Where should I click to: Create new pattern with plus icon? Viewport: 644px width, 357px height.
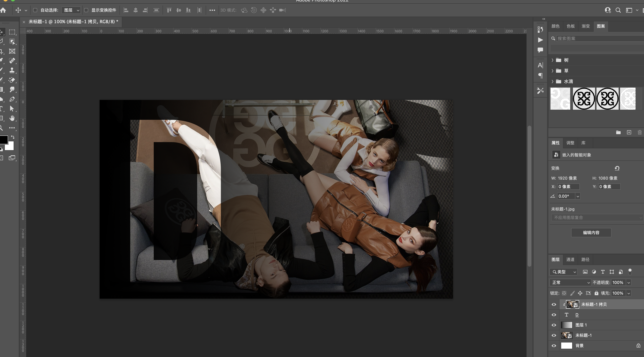(x=629, y=132)
